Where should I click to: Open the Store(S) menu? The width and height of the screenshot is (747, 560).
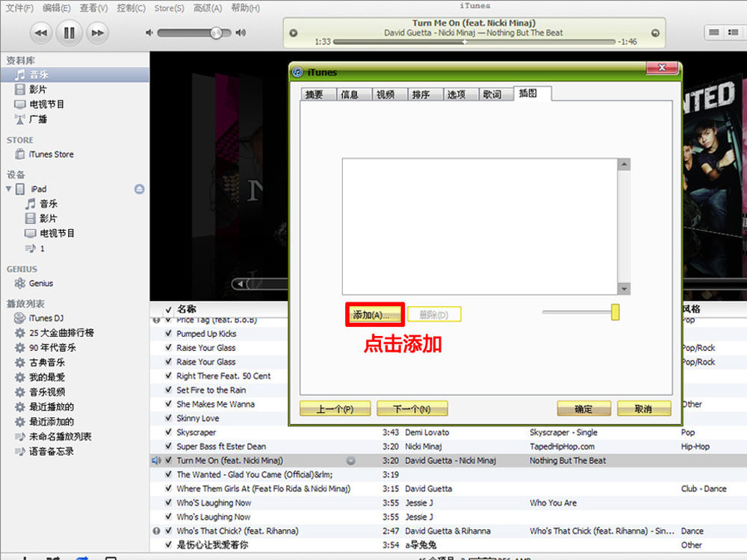(169, 8)
